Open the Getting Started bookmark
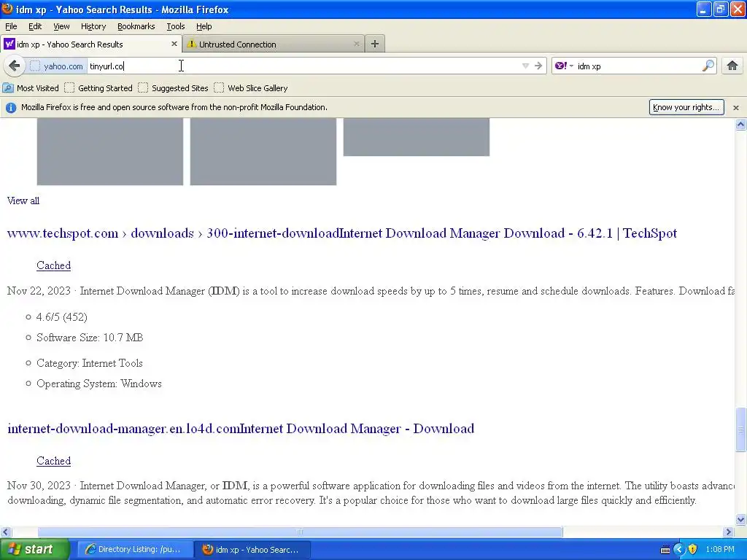The height and width of the screenshot is (560, 747). [x=98, y=88]
